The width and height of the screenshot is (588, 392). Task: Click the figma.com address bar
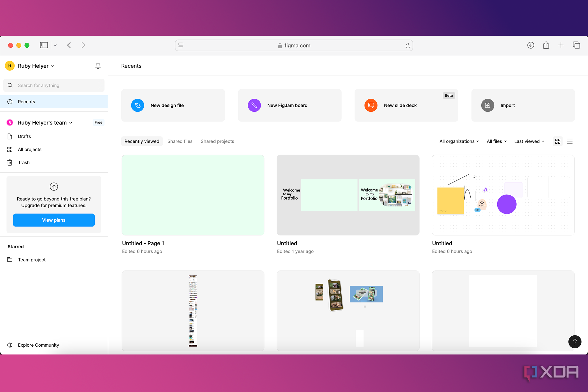pyautogui.click(x=294, y=45)
